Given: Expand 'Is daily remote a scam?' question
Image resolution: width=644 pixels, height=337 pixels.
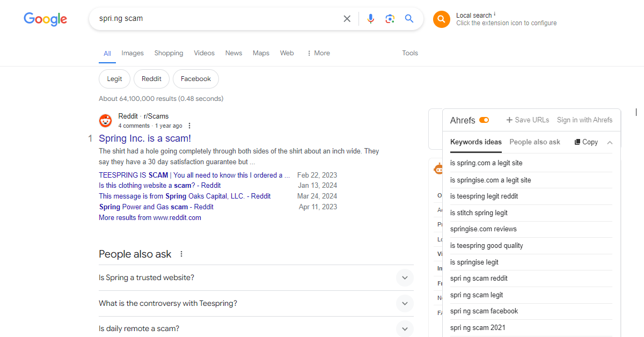Looking at the screenshot, I should 256,328.
